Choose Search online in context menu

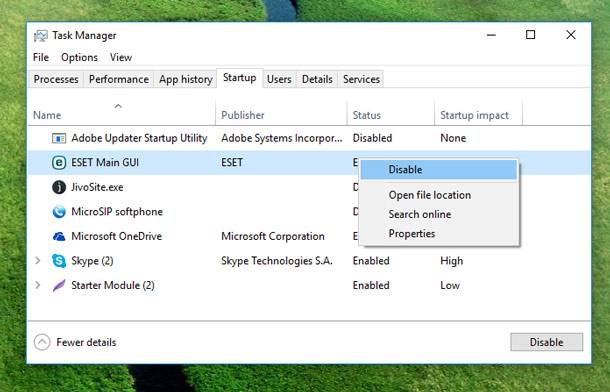(439, 214)
